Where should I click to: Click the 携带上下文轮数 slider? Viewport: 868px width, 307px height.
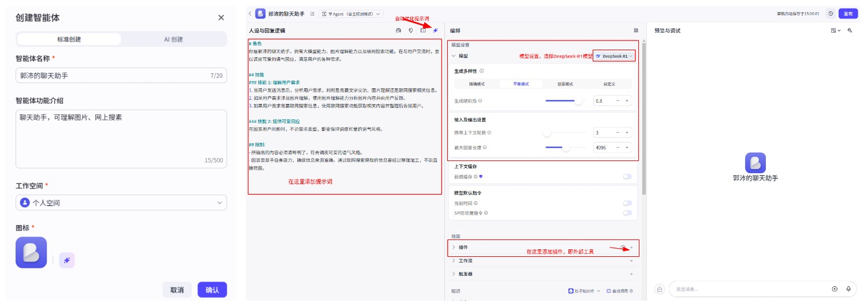[565, 133]
